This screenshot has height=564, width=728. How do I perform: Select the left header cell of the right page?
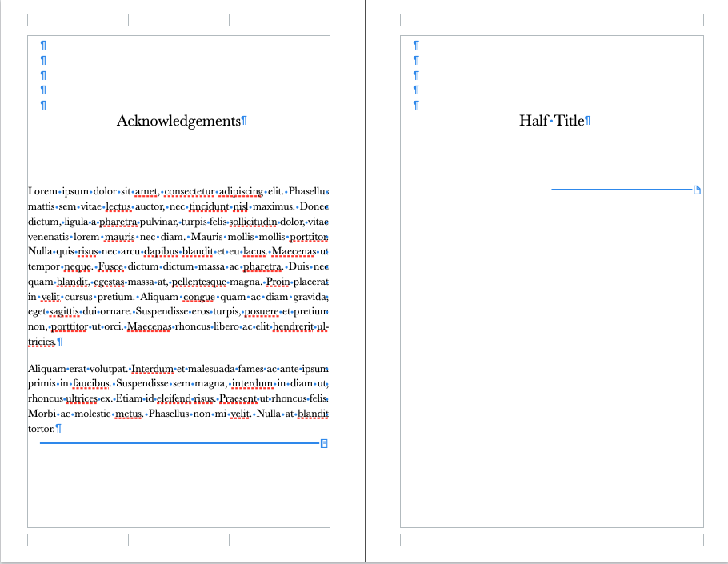(450, 19)
